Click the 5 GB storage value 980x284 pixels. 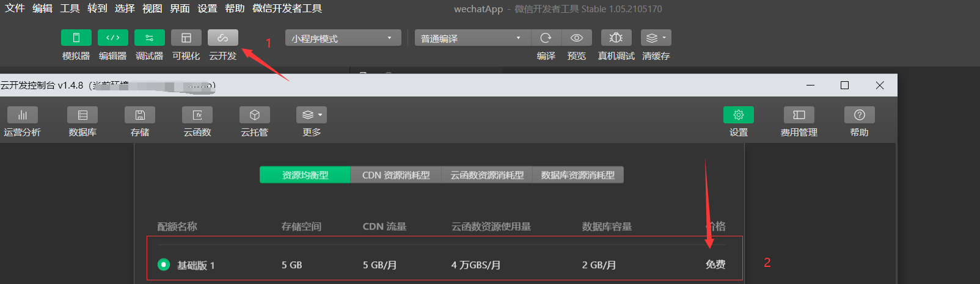click(292, 265)
